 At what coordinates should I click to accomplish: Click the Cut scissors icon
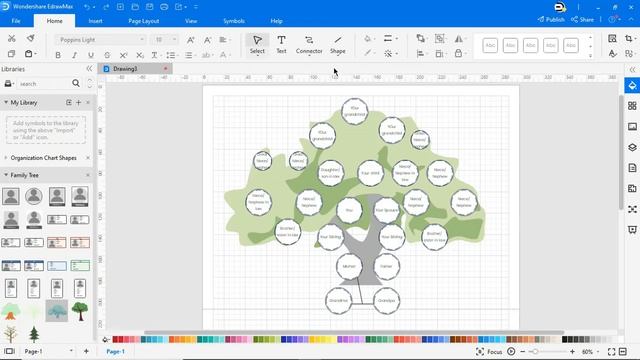[x=11, y=38]
